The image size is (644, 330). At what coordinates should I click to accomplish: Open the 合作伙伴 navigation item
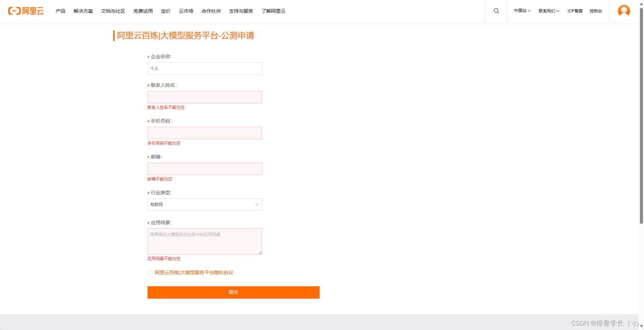(x=211, y=11)
